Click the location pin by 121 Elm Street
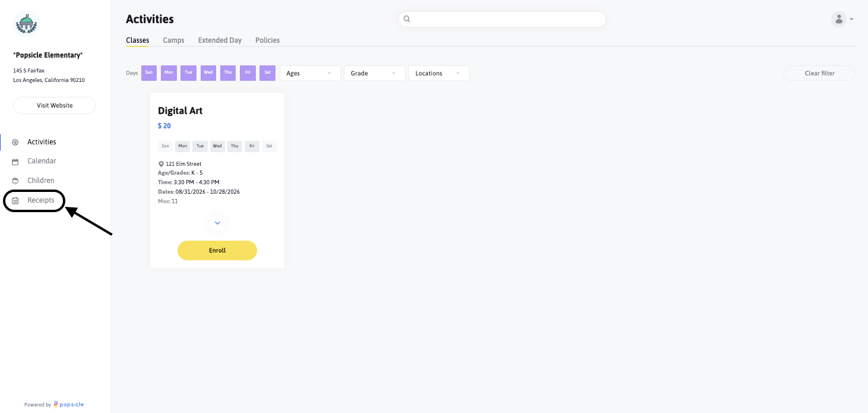 [161, 164]
